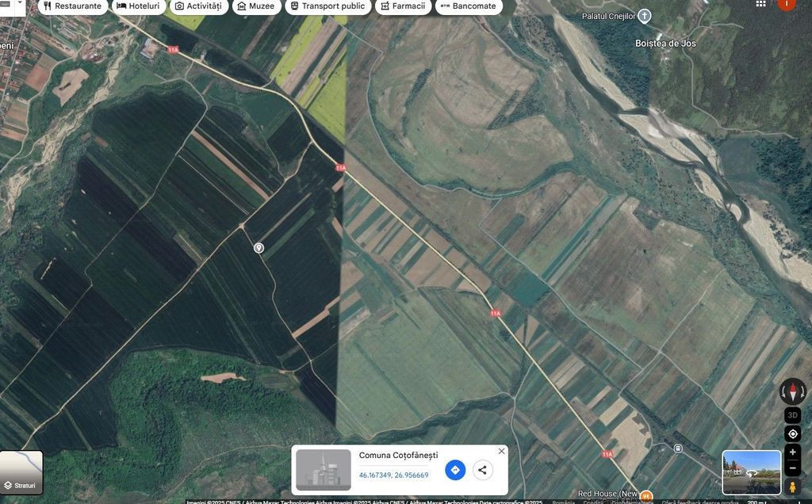Open the Google apps grid icon

(760, 4)
